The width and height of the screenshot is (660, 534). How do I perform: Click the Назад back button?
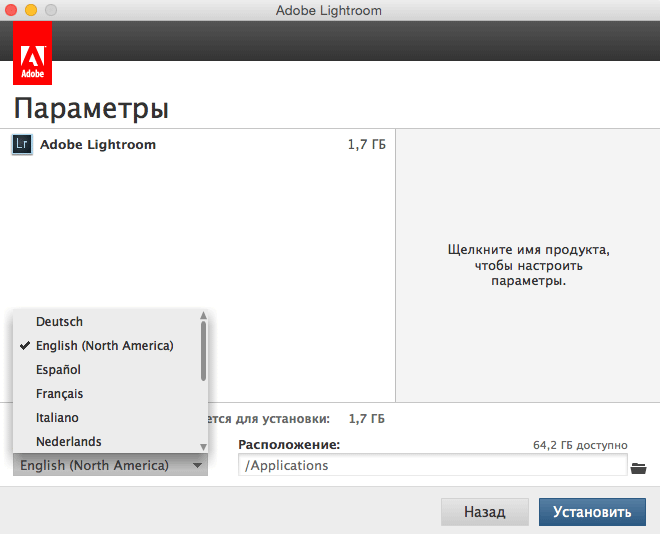pos(484,512)
